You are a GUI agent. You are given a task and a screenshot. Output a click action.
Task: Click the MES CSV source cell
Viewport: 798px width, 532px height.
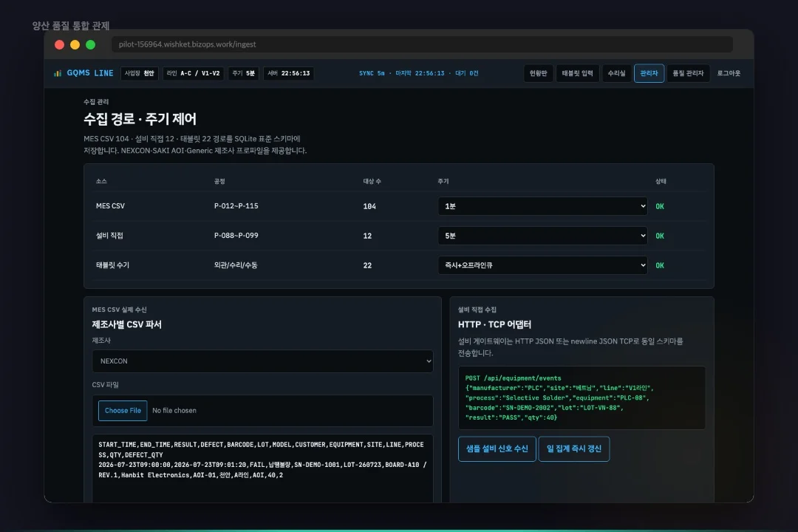110,206
